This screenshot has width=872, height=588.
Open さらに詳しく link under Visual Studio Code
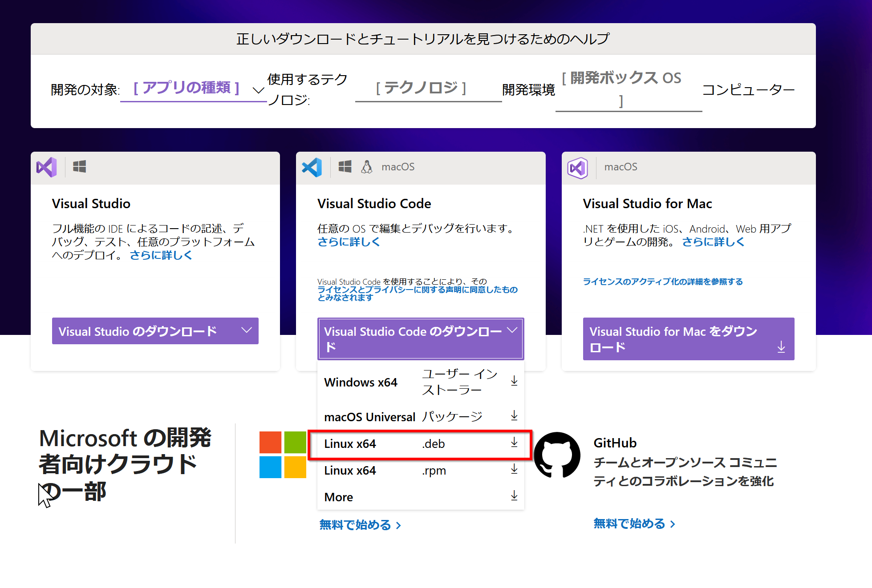[349, 242]
